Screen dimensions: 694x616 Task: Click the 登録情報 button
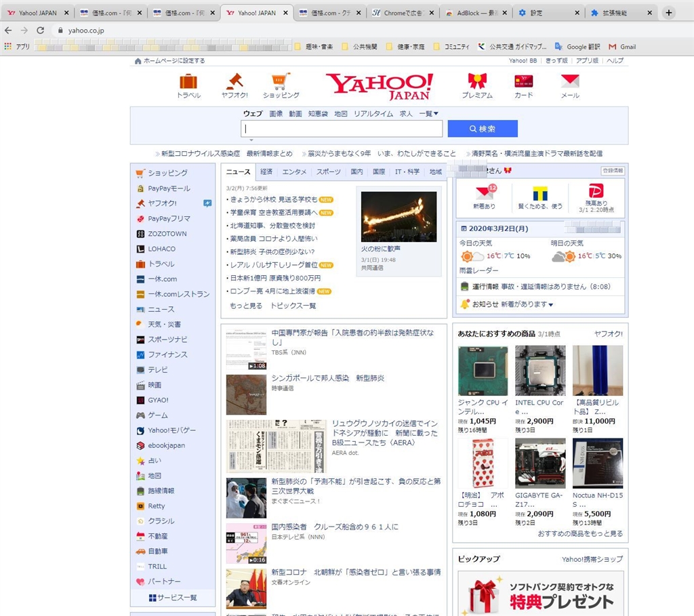[613, 170]
